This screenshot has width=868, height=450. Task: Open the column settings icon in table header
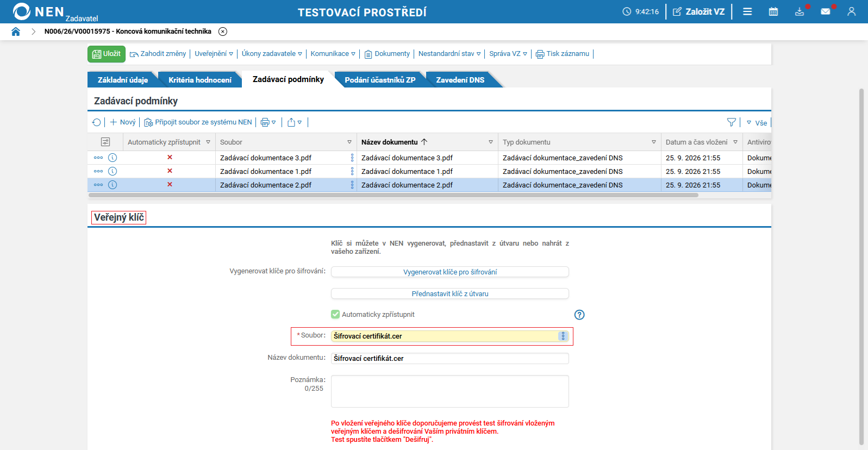click(105, 142)
